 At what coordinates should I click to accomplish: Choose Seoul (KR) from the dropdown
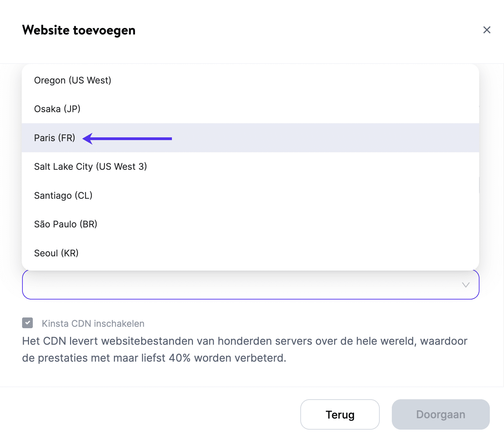[x=56, y=253]
